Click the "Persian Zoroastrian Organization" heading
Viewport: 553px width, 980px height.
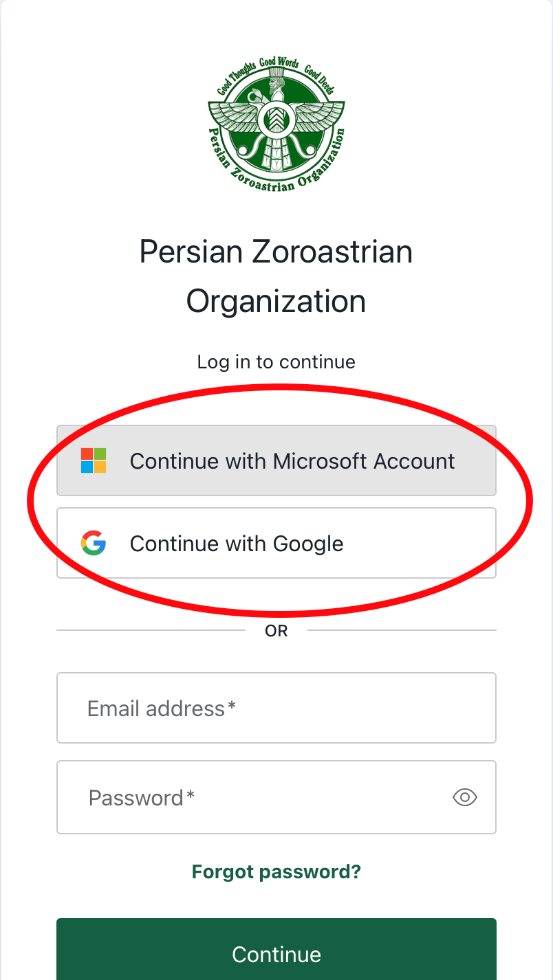276,276
